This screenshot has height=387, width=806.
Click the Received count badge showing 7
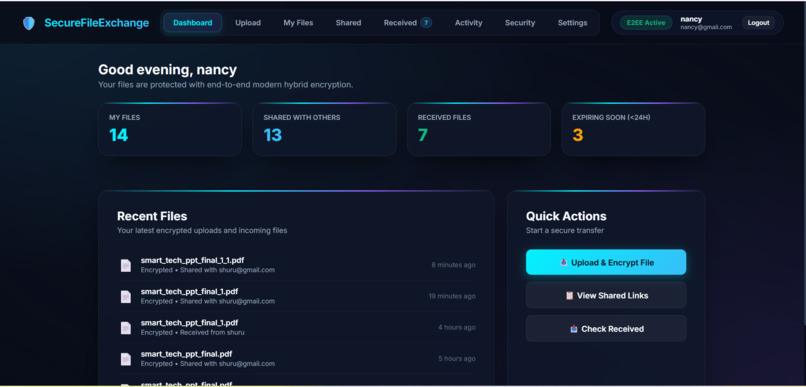pyautogui.click(x=426, y=23)
